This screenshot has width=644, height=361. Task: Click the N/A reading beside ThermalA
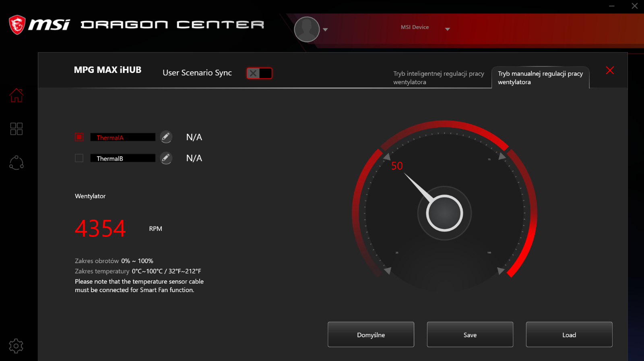click(x=194, y=137)
